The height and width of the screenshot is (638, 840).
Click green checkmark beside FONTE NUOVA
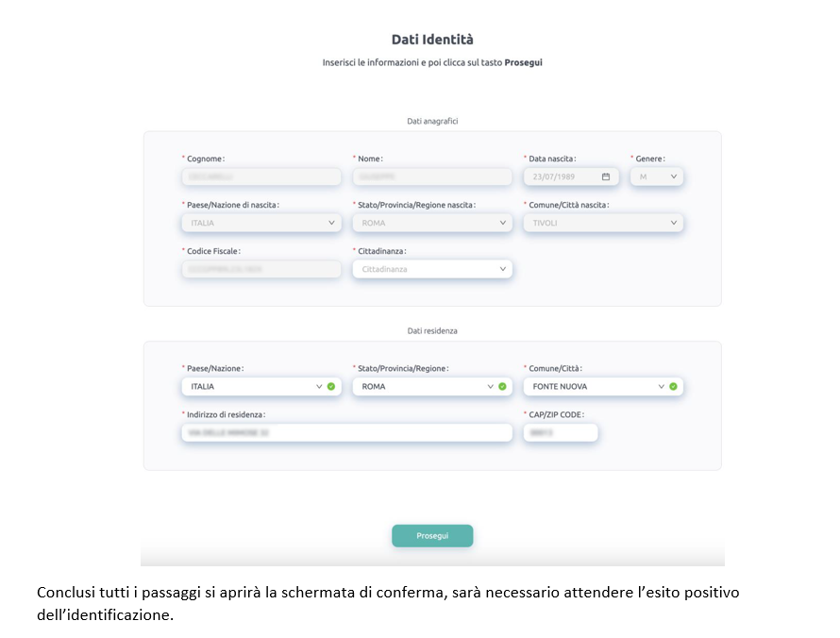(673, 386)
